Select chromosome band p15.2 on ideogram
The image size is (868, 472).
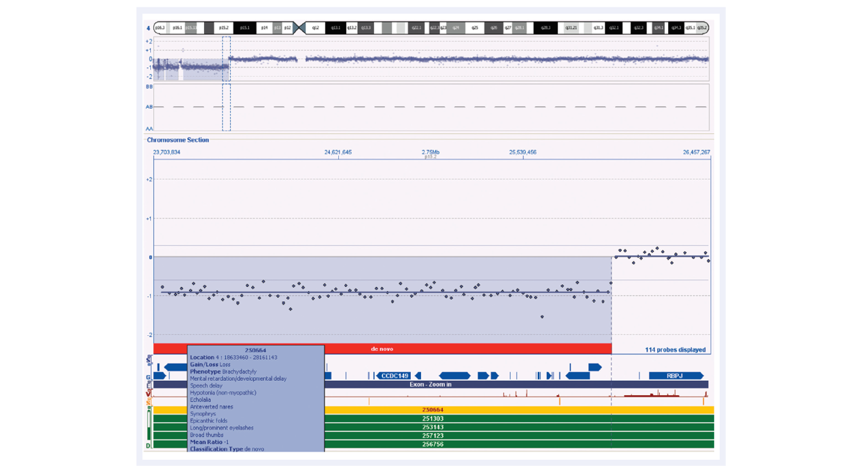pyautogui.click(x=224, y=28)
